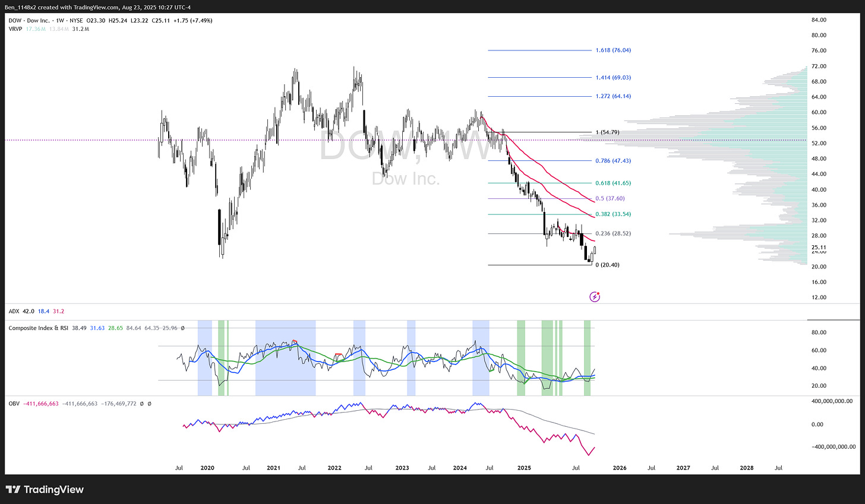Click the 0 (20.40) Fibonacci label
Image resolution: width=865 pixels, height=504 pixels.
pyautogui.click(x=607, y=265)
